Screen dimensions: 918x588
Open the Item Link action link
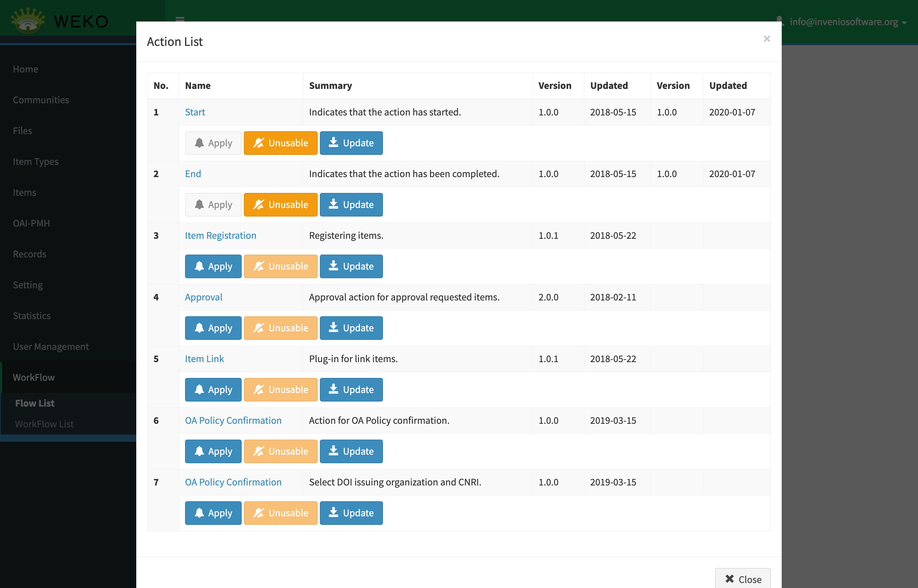click(204, 359)
